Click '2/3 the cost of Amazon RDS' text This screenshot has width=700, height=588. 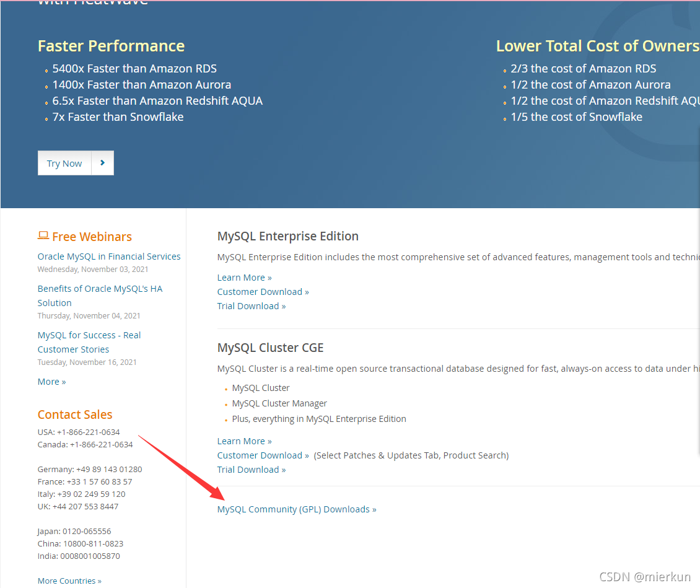[584, 69]
